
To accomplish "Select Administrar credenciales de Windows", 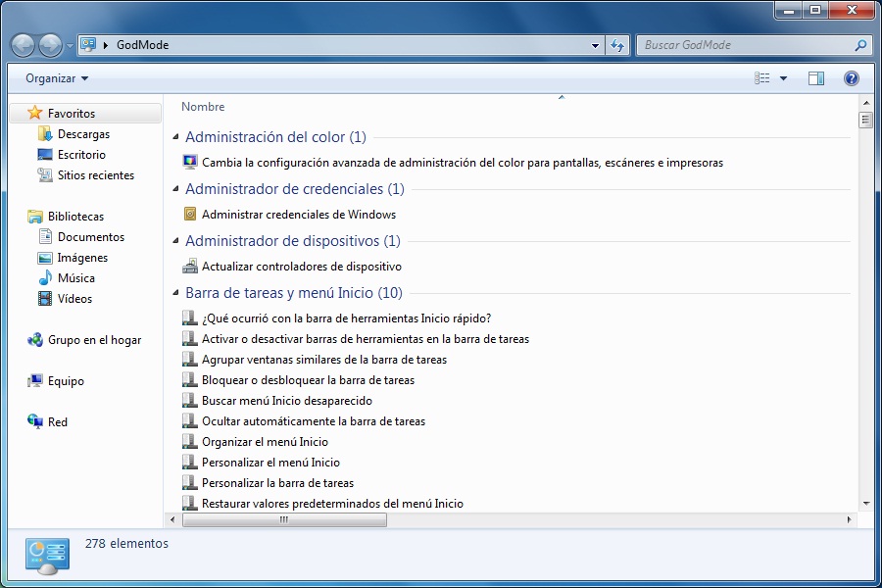I will (299, 215).
